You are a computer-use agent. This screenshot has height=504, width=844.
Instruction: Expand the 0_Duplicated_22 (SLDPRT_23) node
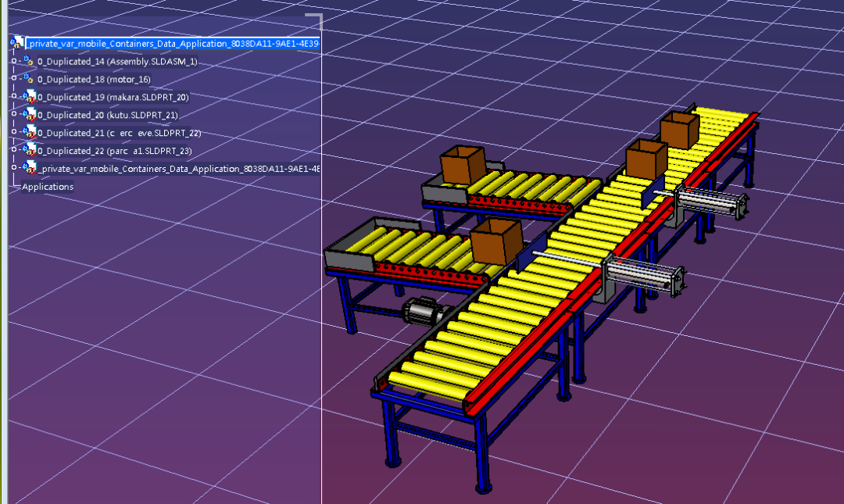pyautogui.click(x=14, y=150)
